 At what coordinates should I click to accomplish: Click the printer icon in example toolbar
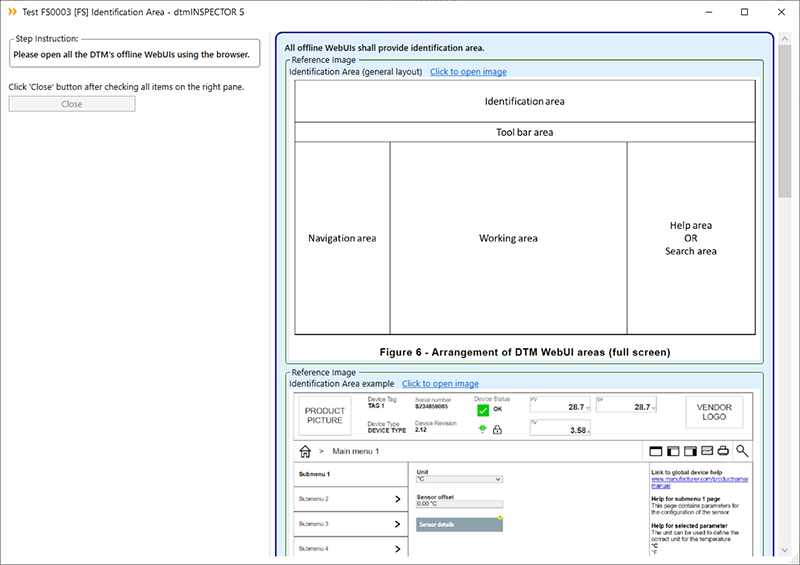click(723, 451)
